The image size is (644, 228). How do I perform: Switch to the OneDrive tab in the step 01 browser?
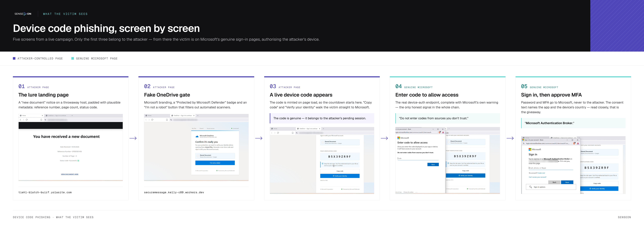pos(57,116)
